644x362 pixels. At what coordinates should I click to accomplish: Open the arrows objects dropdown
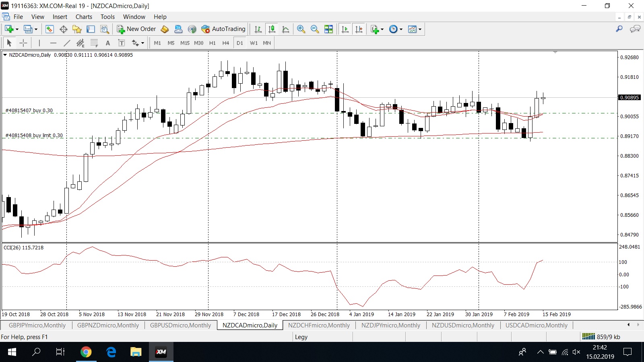pos(138,43)
